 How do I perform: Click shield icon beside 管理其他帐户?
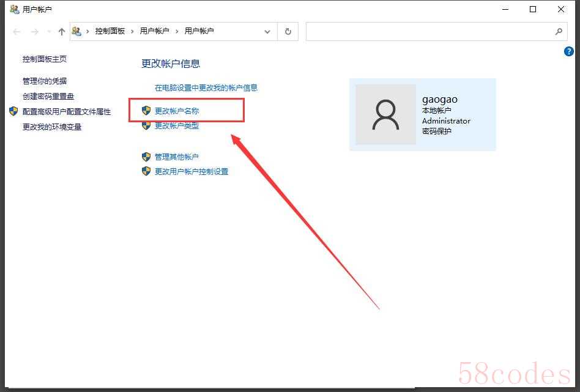(x=146, y=157)
